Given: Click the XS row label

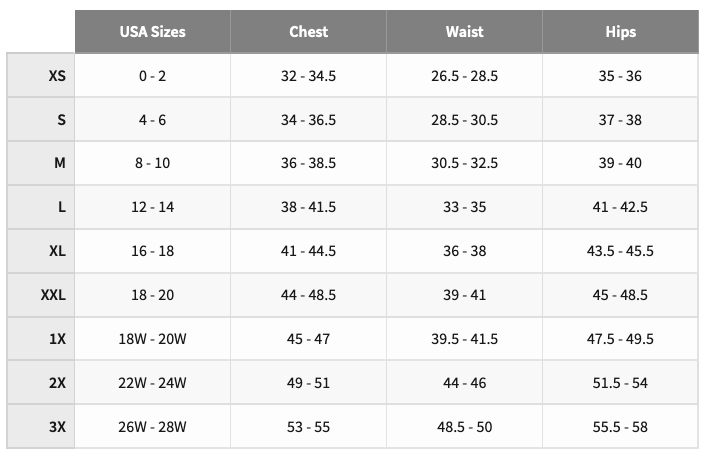Looking at the screenshot, I should tap(57, 76).
